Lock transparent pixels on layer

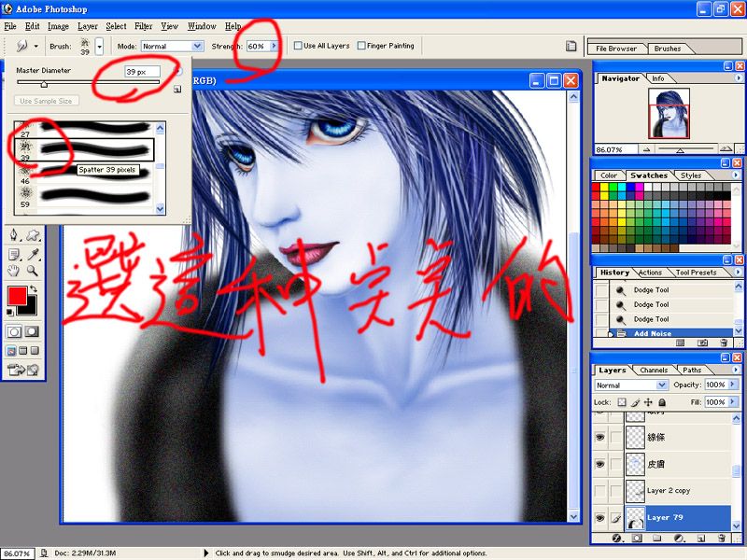(622, 402)
